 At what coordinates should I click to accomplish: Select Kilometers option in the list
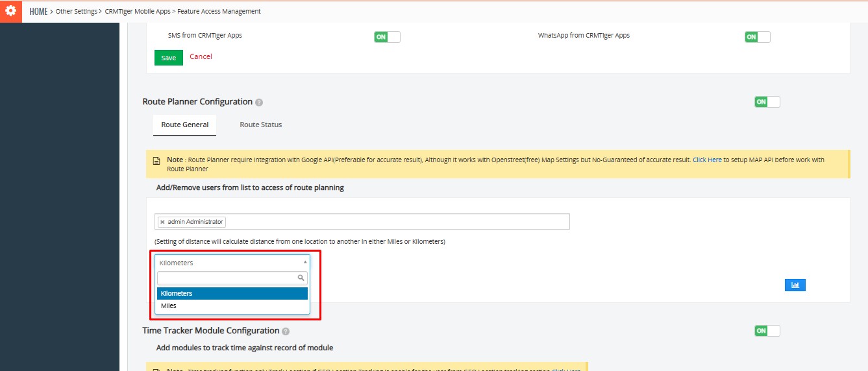pos(232,293)
